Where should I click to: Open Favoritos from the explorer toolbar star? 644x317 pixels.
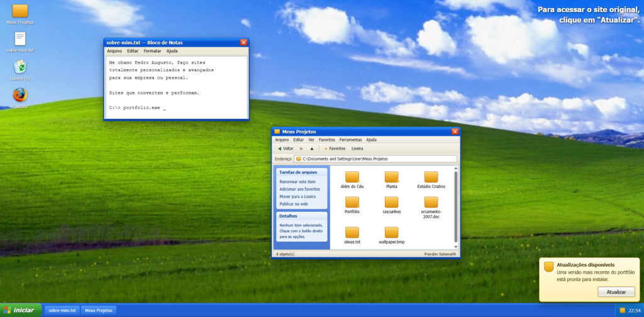click(x=335, y=148)
